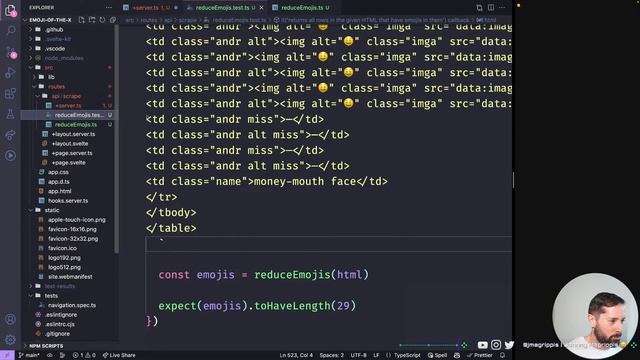Open the Search view in activity bar

[11, 31]
